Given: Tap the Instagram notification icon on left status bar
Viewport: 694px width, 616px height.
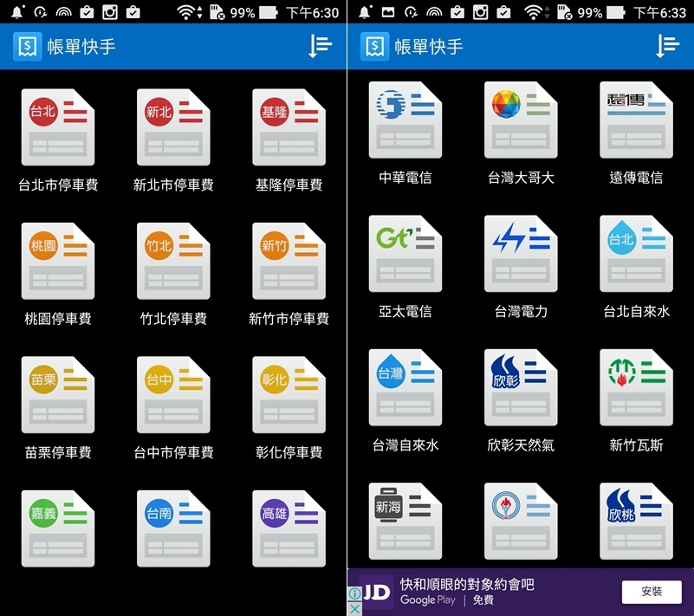Looking at the screenshot, I should click(110, 12).
